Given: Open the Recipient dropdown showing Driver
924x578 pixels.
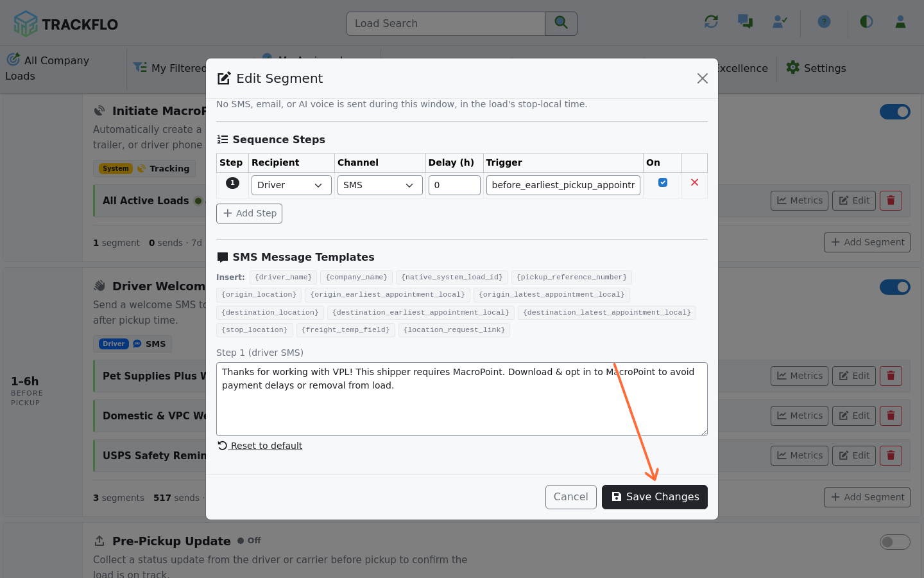Looking at the screenshot, I should point(291,185).
